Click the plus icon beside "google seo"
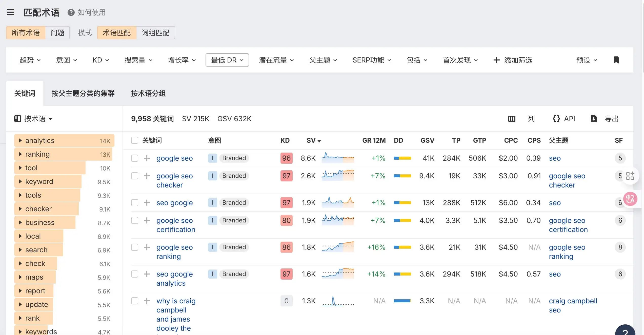Screen dimensions: 644x335 [x=147, y=158]
